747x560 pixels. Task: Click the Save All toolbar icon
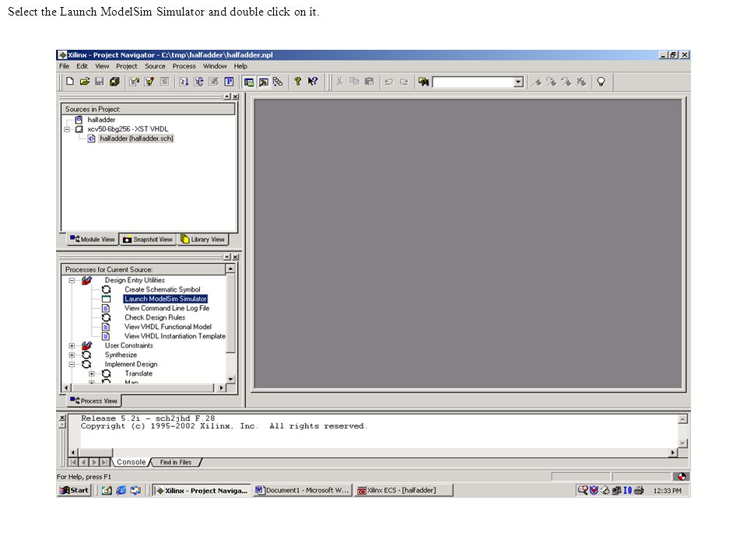pos(114,82)
